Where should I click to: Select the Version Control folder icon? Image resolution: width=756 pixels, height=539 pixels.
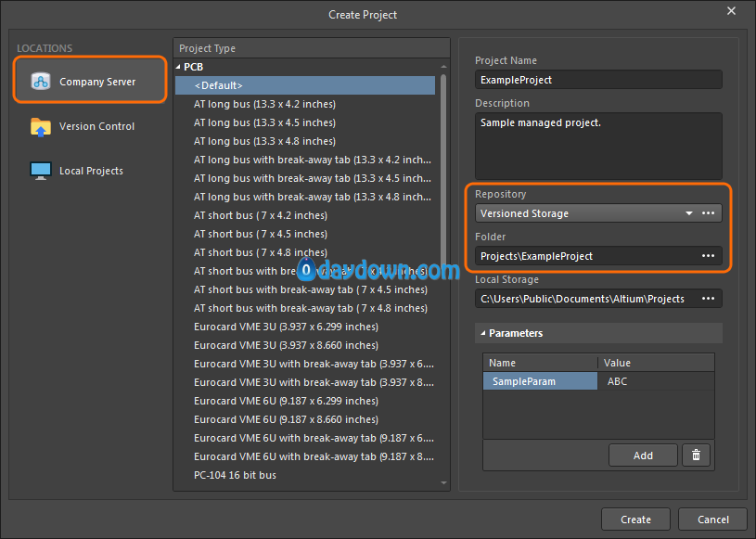[x=40, y=127]
